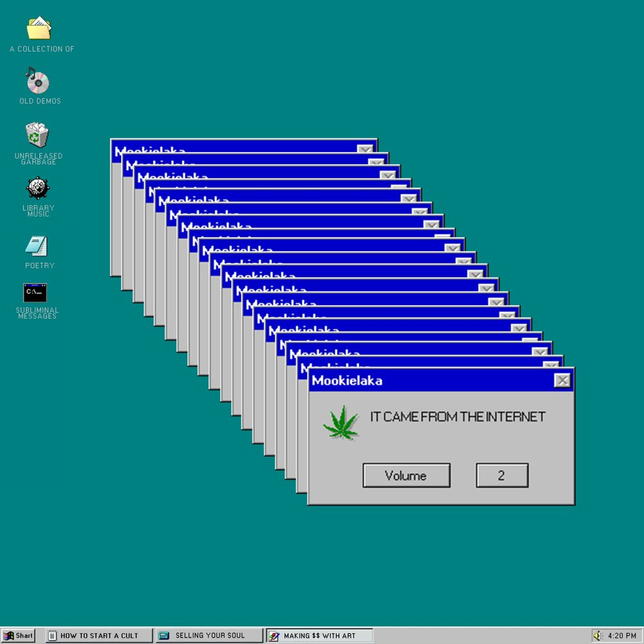
Task: Open the Start menu
Action: point(18,636)
